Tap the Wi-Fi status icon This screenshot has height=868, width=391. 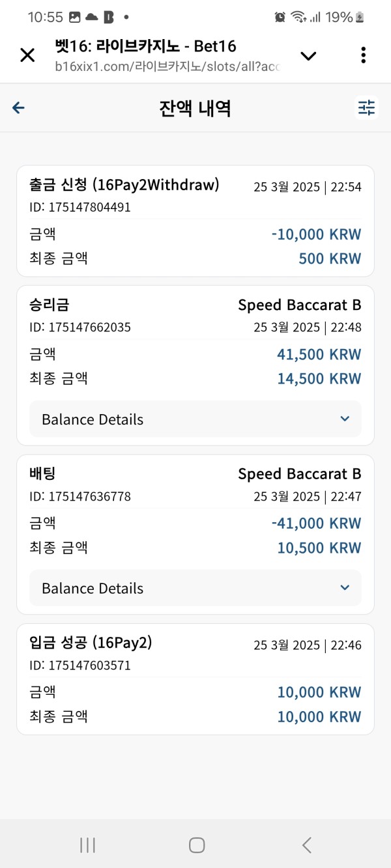click(x=298, y=18)
